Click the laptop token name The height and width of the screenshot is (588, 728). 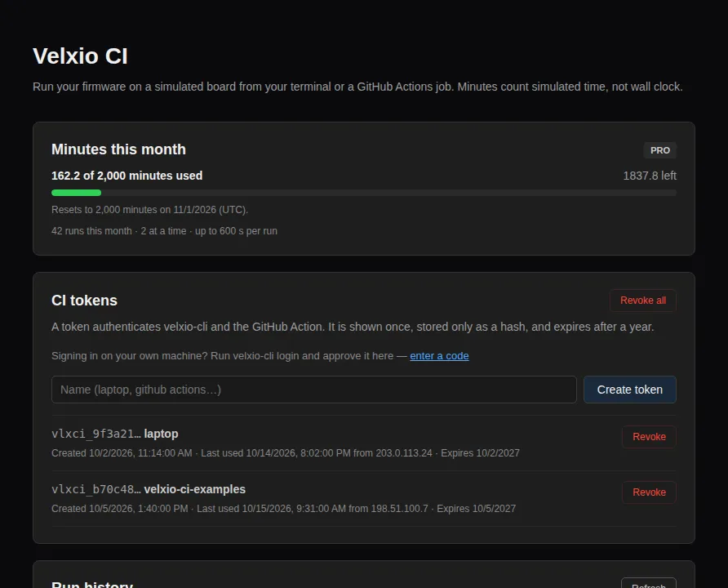click(x=161, y=434)
